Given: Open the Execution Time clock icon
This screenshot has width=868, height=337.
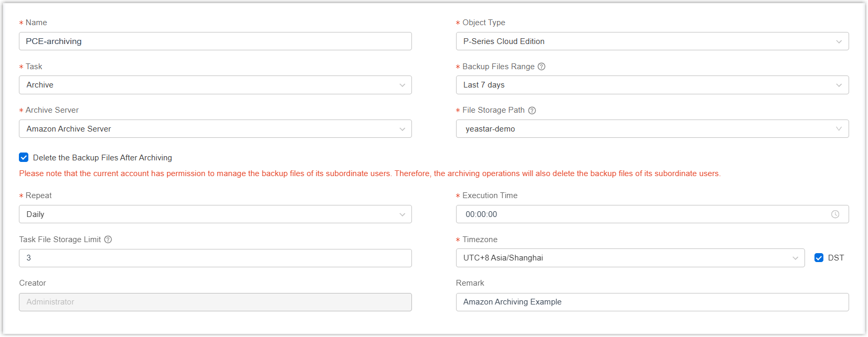Looking at the screenshot, I should [835, 214].
